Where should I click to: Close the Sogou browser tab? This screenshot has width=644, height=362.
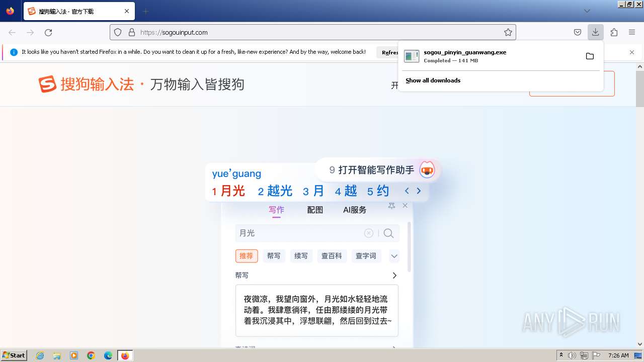(127, 11)
